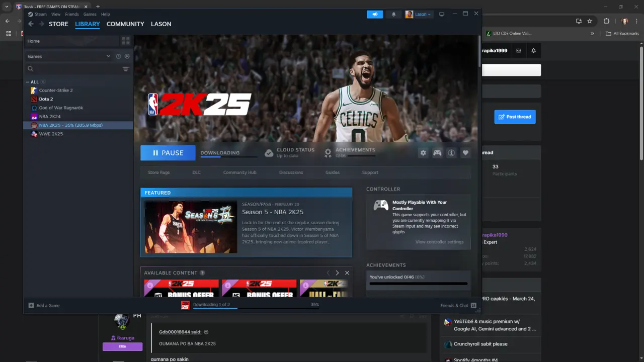Open the Season 5 featured thumbnail
644x362 pixels.
coord(191,227)
